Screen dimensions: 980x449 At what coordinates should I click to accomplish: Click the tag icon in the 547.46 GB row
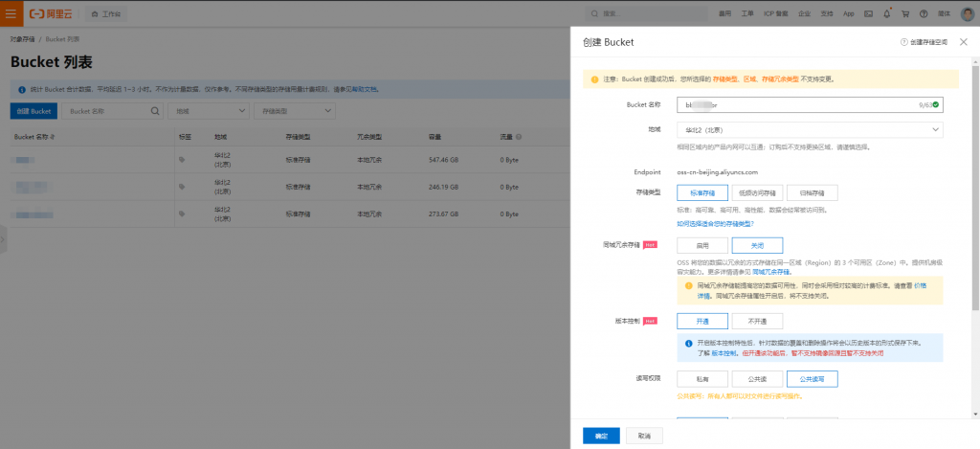(182, 160)
